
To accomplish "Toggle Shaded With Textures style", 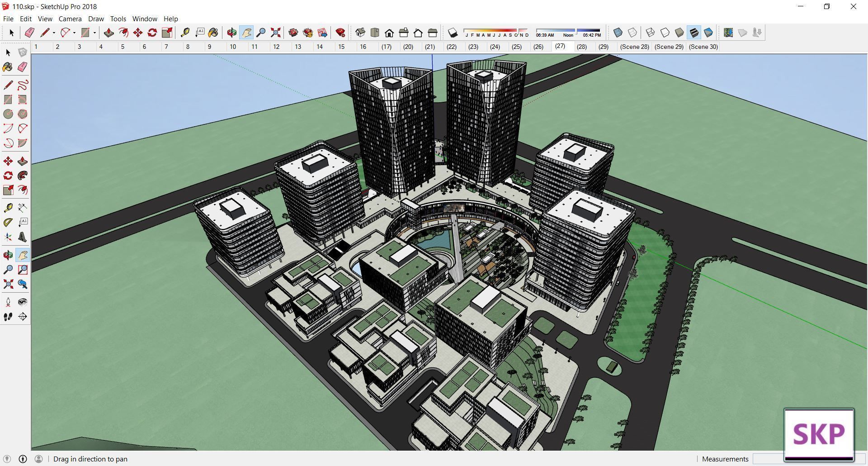I will [694, 33].
